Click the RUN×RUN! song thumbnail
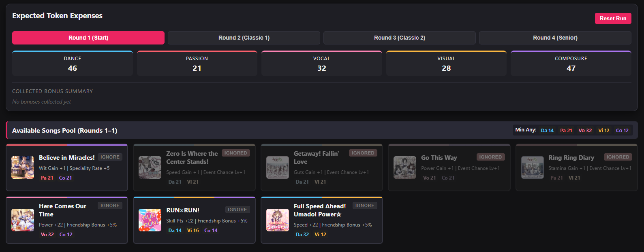The width and height of the screenshot is (644, 252). click(150, 220)
